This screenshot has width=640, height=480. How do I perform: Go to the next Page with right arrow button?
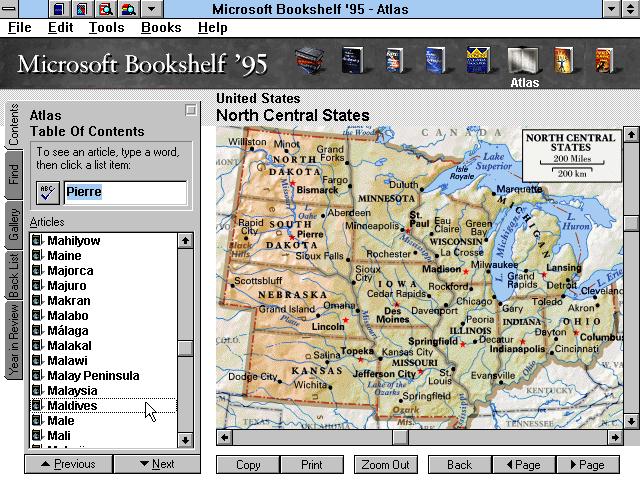588,465
